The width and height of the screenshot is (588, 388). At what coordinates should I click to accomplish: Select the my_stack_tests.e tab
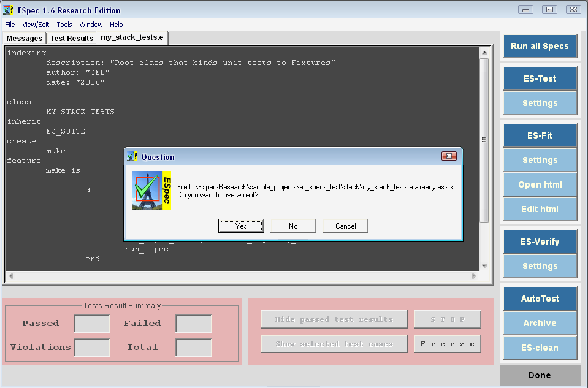click(132, 37)
